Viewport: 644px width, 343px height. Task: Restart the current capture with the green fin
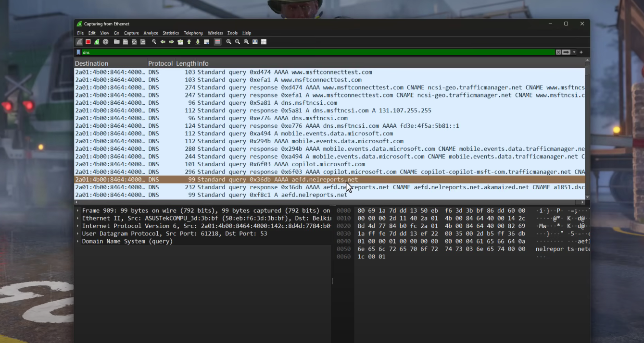point(97,42)
